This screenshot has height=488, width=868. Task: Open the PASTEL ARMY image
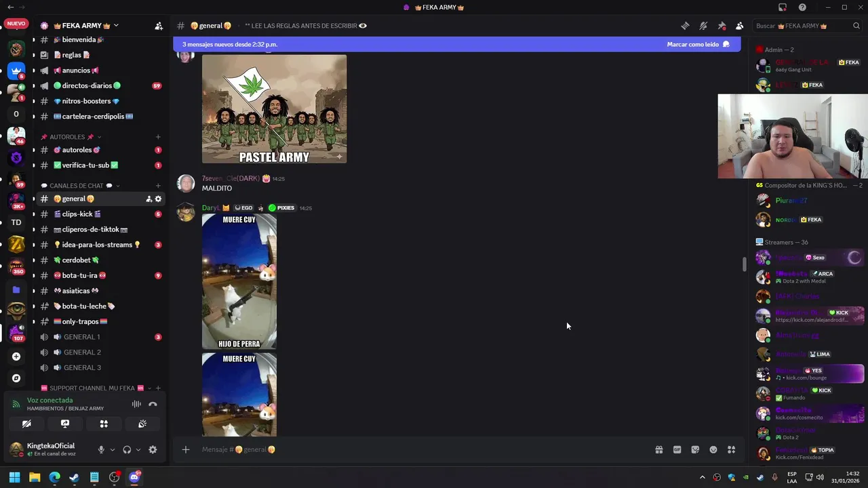[274, 108]
